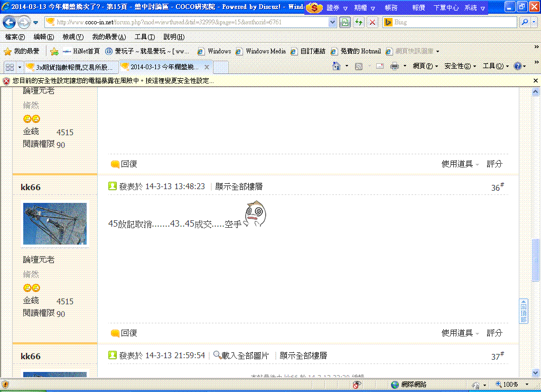Open search provider dropdown arrow
The height and width of the screenshot is (392, 541).
coord(534,22)
